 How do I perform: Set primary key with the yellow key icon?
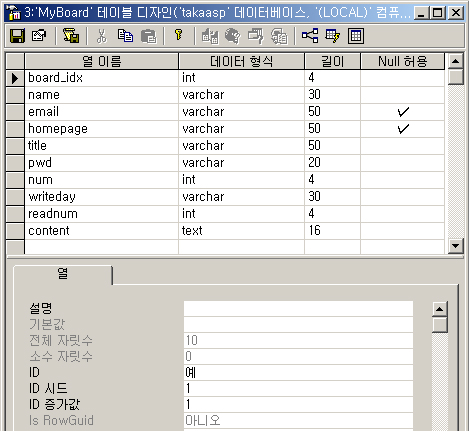[x=179, y=35]
